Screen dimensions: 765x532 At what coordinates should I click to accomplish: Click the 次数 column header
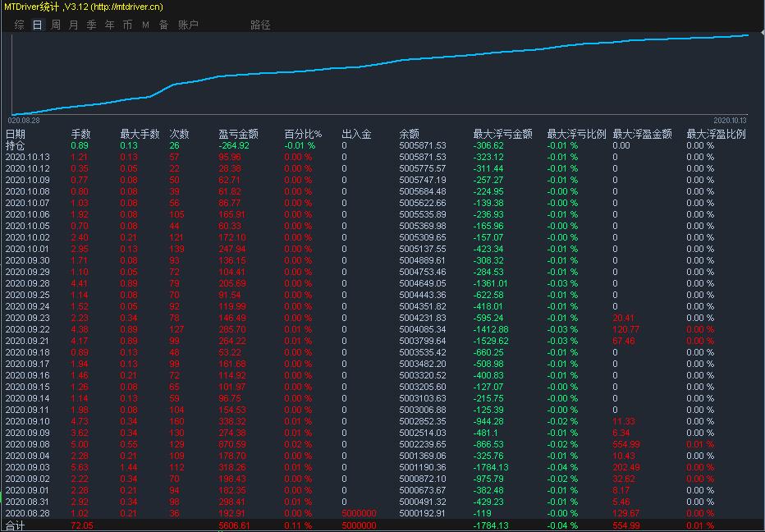coord(179,134)
